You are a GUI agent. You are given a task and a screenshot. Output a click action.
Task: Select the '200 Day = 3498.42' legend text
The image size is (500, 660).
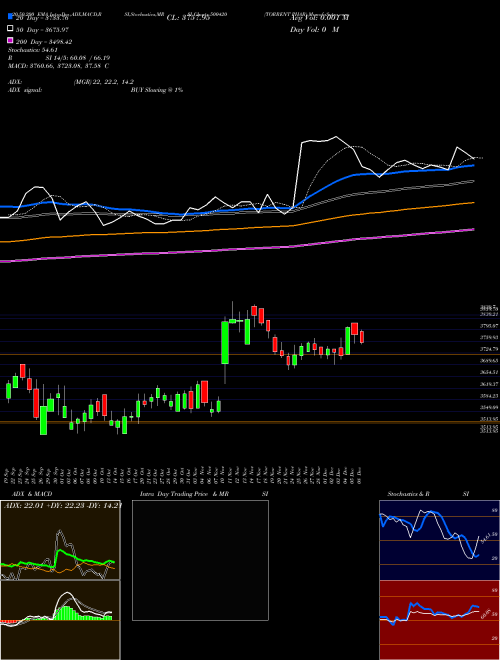click(x=44, y=42)
